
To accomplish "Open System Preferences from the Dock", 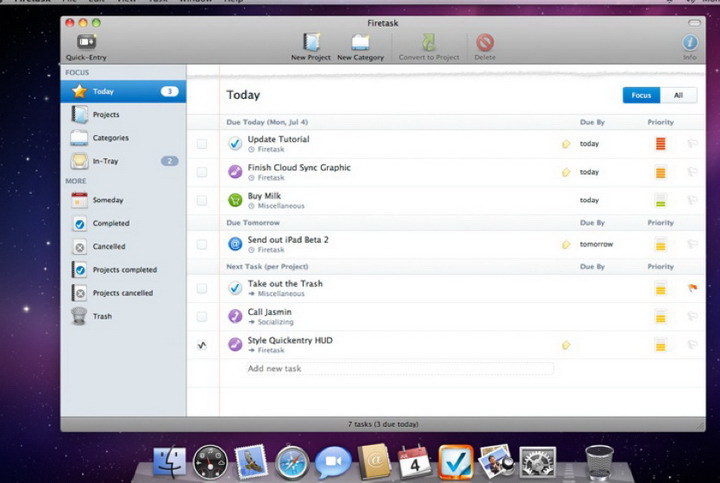I will click(x=538, y=462).
